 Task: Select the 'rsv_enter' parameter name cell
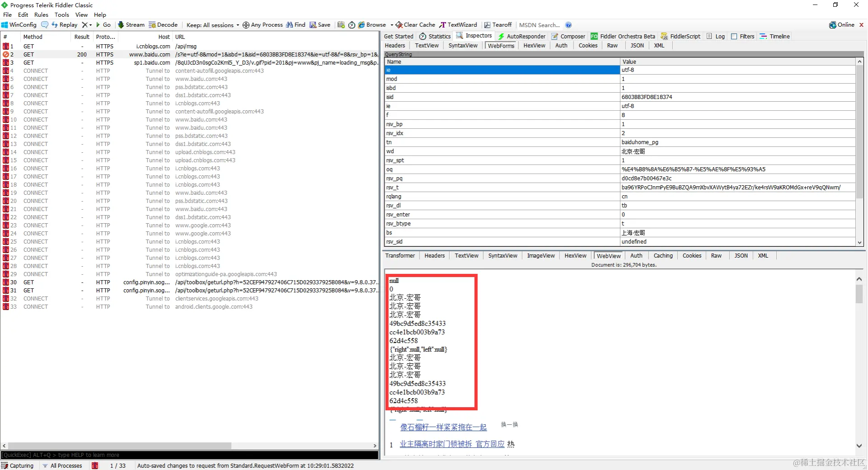coord(502,215)
